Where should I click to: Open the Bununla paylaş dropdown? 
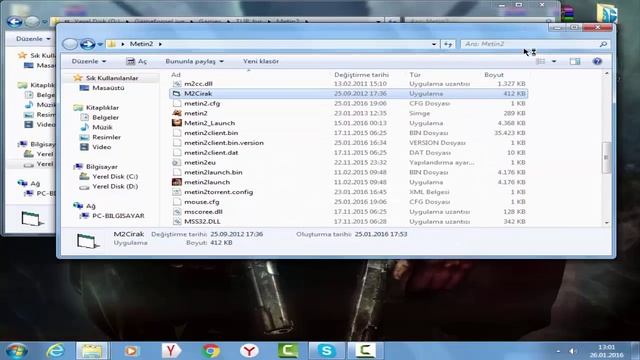(194, 61)
